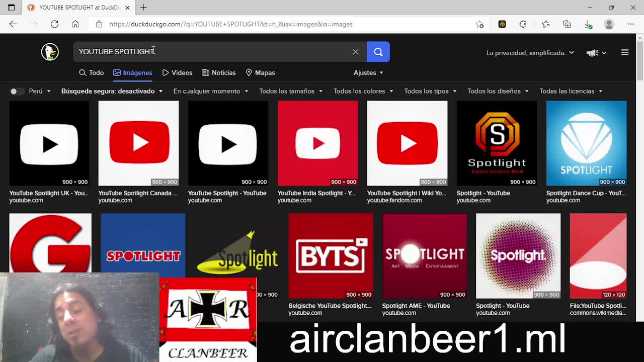Open the large red G logo image

pos(50,243)
